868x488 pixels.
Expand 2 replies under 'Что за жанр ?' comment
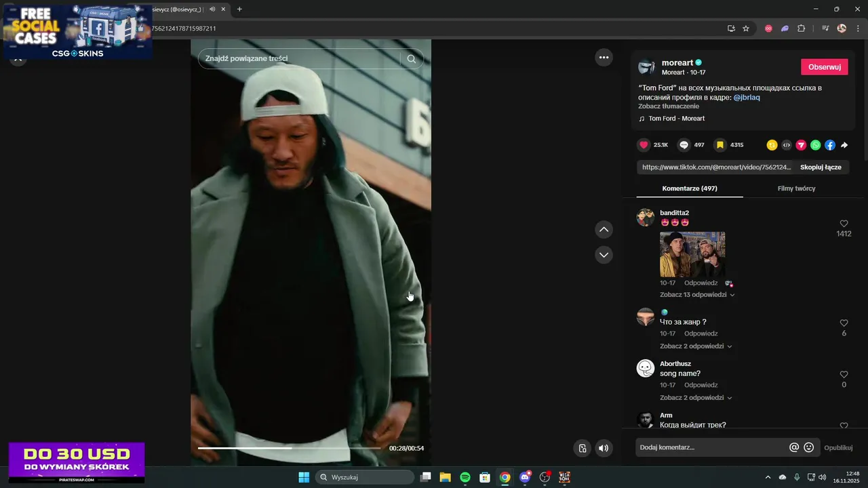(696, 346)
